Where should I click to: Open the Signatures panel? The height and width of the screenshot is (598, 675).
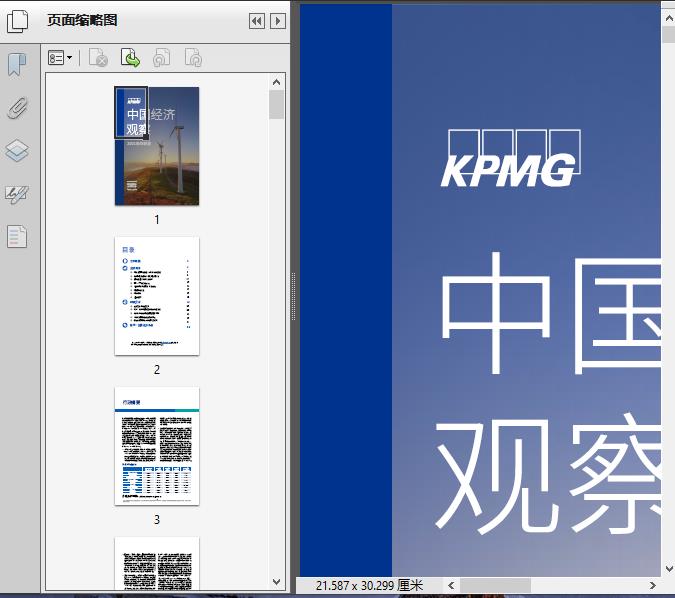click(x=17, y=194)
